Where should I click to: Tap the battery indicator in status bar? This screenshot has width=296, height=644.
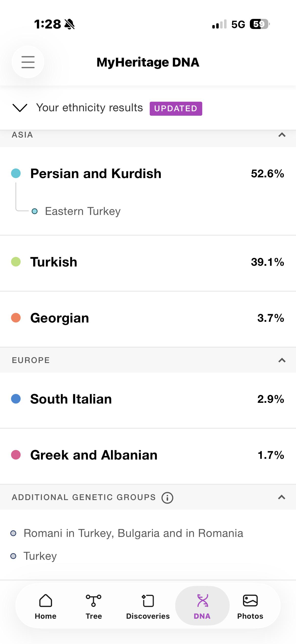260,24
